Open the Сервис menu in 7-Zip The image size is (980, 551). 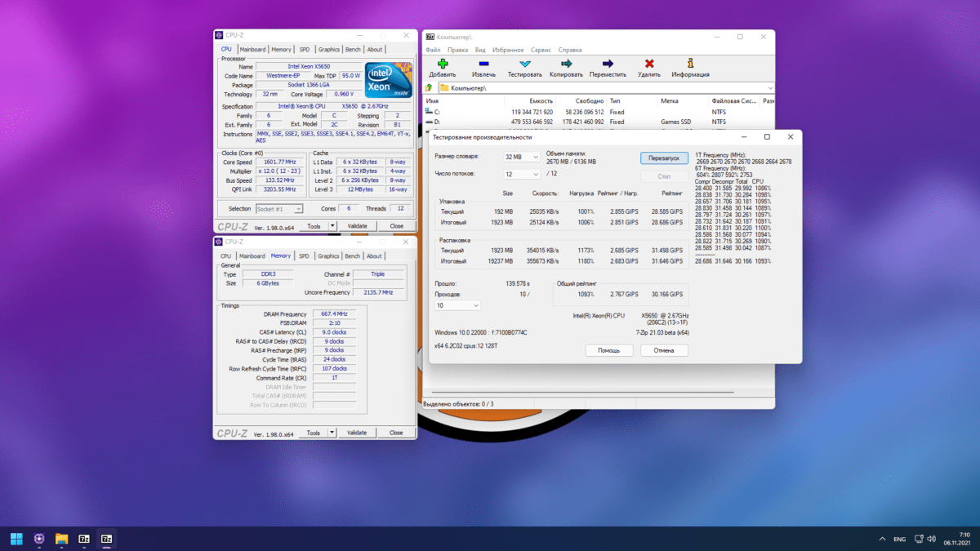click(x=541, y=50)
